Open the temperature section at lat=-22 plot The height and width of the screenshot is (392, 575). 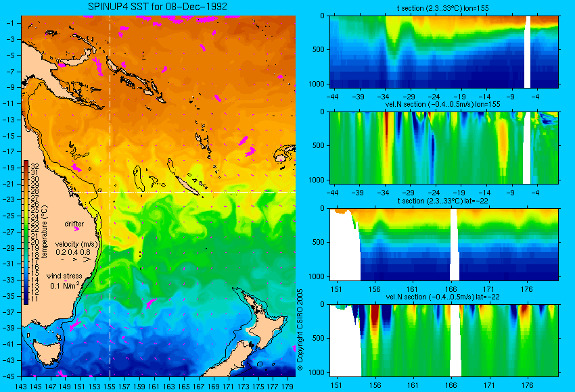444,245
